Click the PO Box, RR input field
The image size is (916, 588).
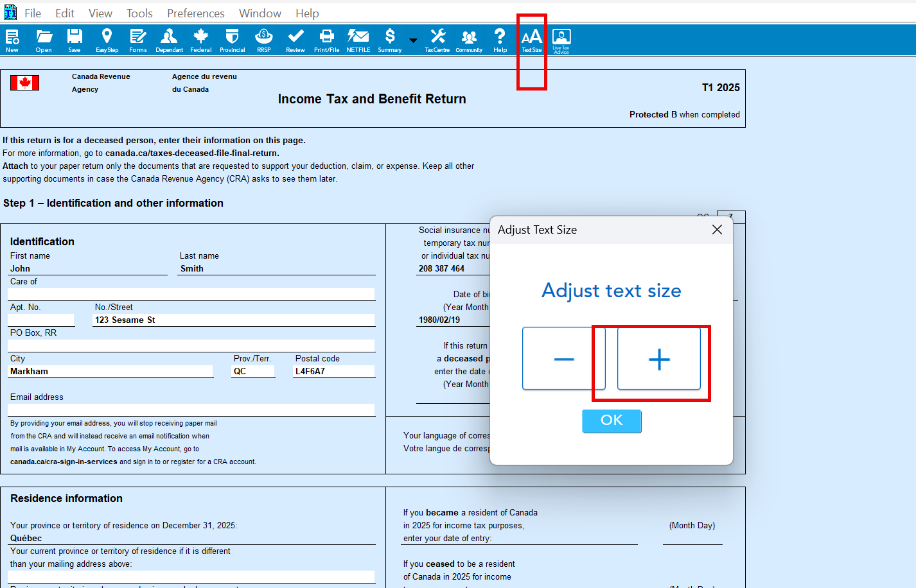[x=191, y=346]
